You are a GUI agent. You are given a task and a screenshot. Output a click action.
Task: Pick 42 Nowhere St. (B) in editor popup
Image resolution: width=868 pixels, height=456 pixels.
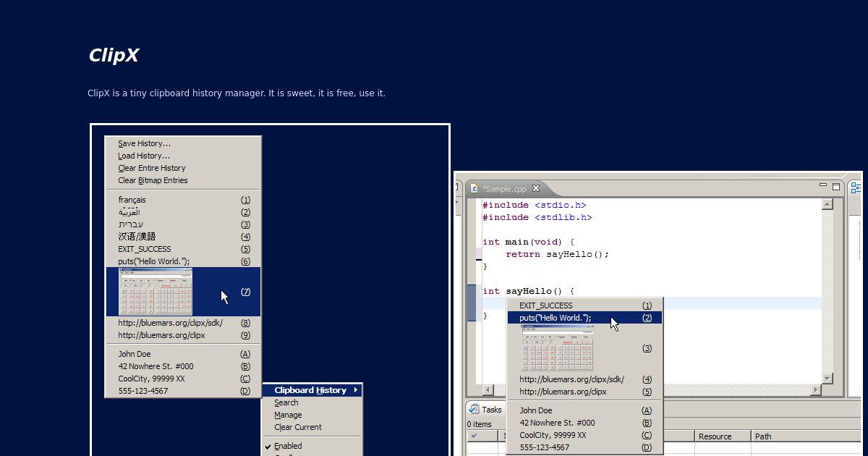pos(584,423)
